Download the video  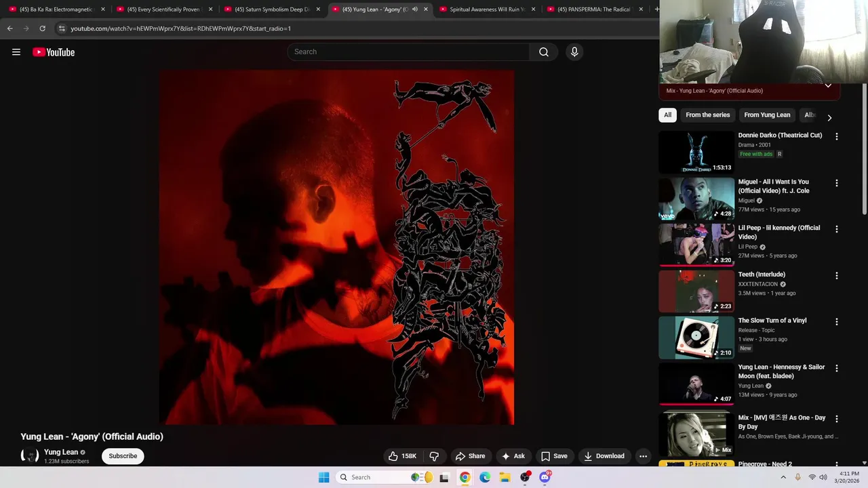tap(604, 456)
